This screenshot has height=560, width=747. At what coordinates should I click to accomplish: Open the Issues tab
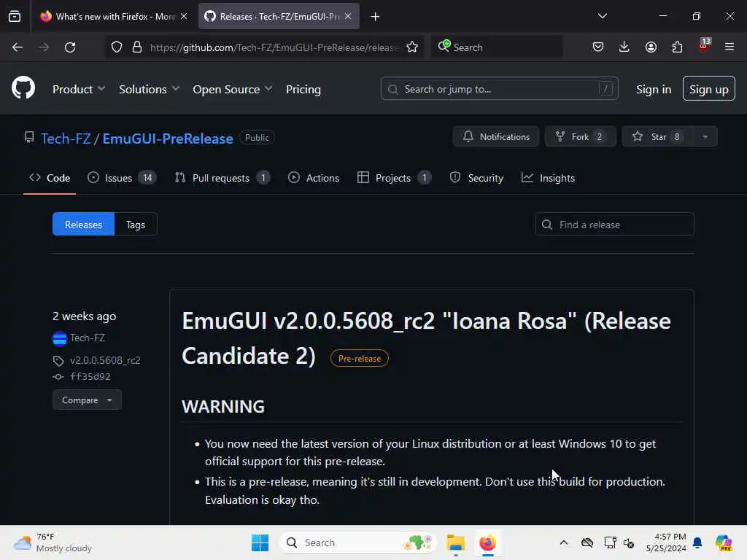point(122,178)
